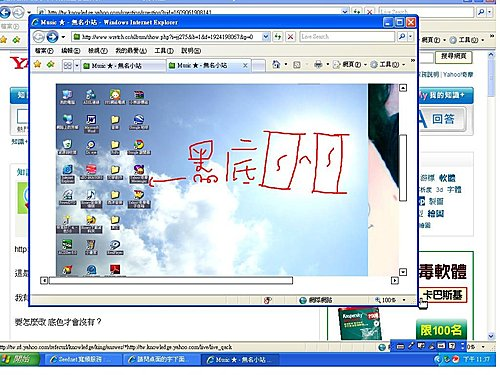Switch to 請問桌面的字下面 taskbar window
The width and height of the screenshot is (500, 375).
pyautogui.click(x=160, y=360)
